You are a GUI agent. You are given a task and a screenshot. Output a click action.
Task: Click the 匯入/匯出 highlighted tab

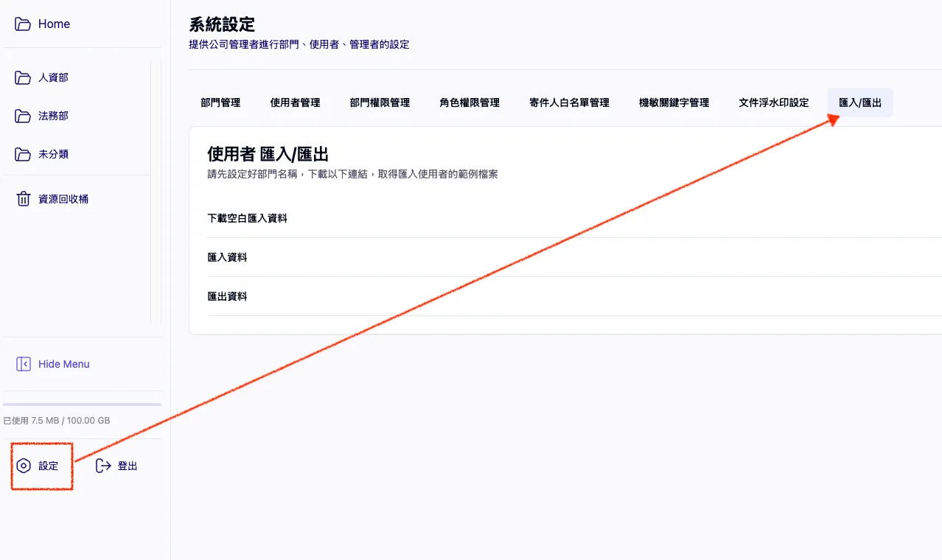point(859,102)
